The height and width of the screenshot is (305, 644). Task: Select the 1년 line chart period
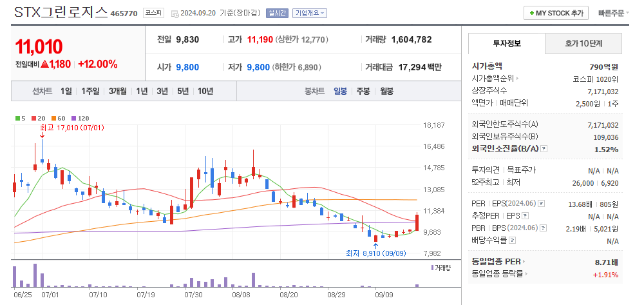click(x=142, y=92)
